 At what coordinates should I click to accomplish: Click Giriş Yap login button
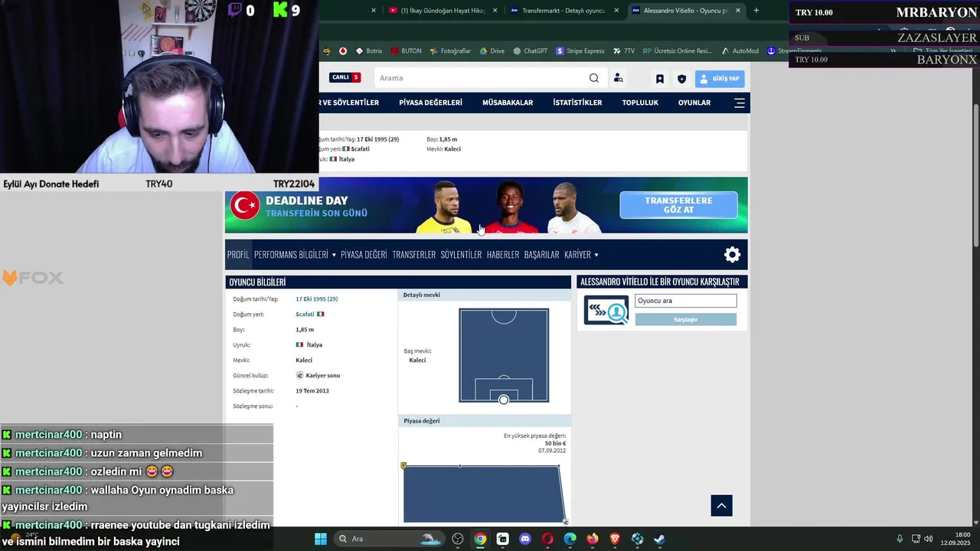[x=720, y=79]
